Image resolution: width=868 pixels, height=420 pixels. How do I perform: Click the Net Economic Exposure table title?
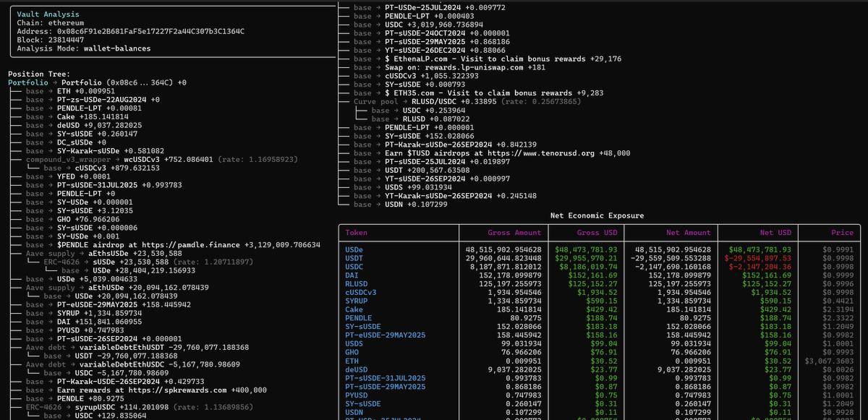pos(600,215)
